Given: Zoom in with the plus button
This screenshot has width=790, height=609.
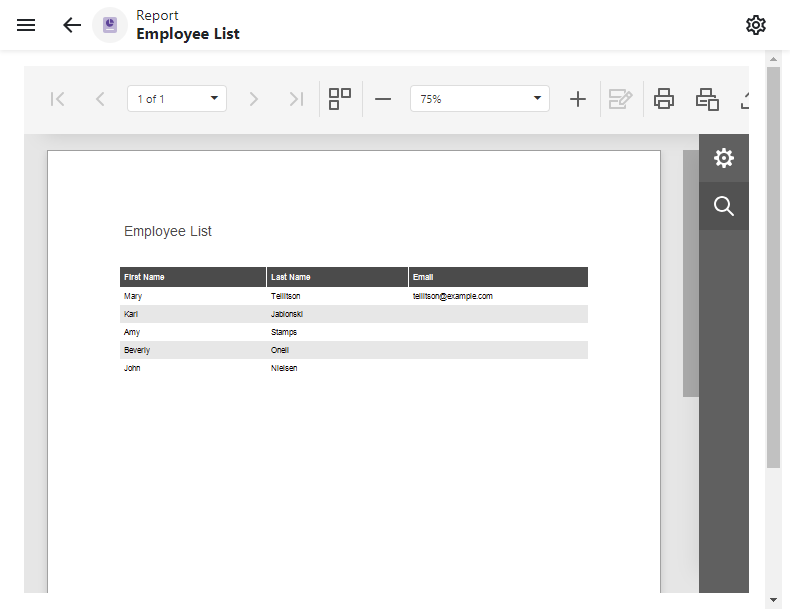Looking at the screenshot, I should [x=578, y=99].
